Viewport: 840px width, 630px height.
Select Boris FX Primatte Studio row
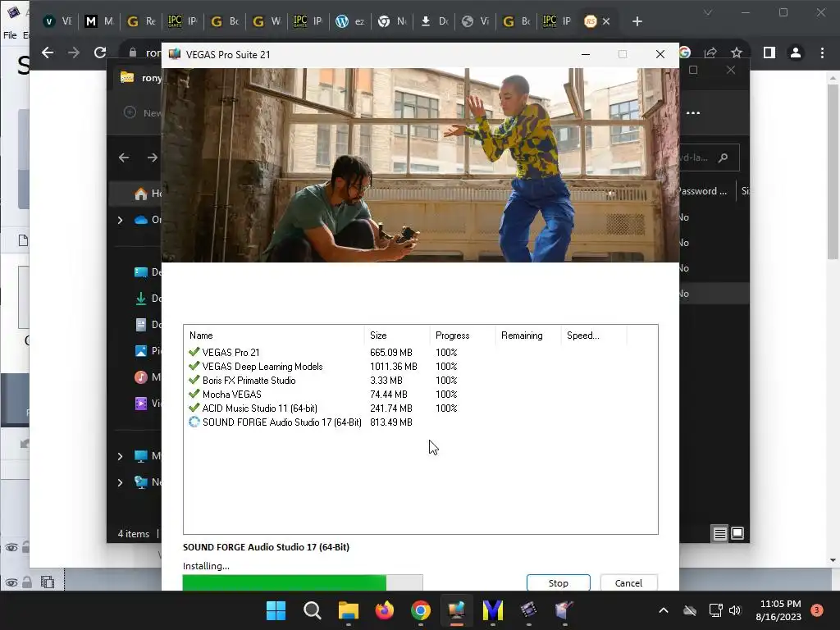[x=421, y=381]
